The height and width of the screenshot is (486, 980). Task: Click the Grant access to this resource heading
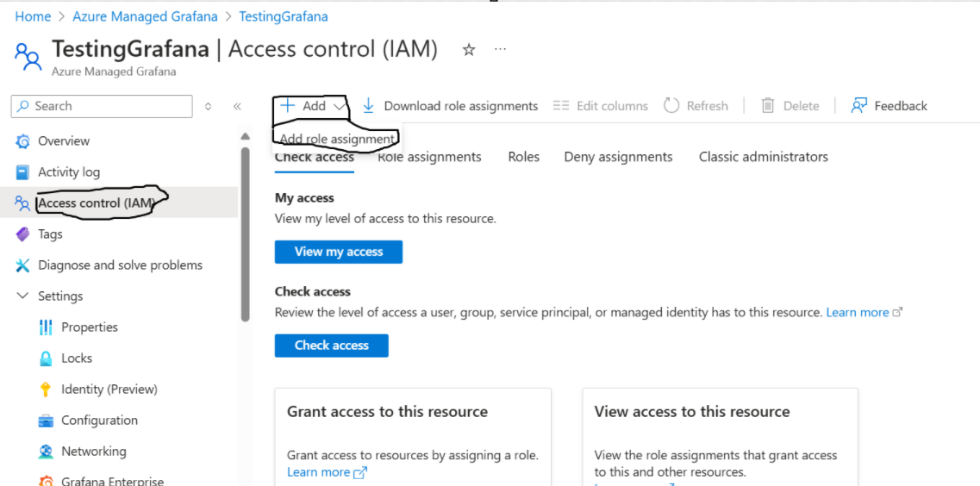(x=388, y=412)
